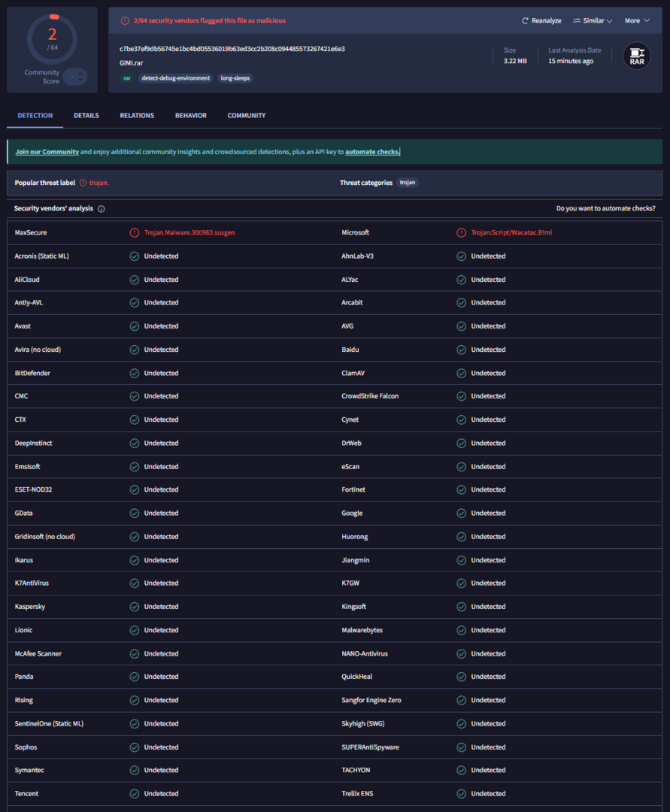The width and height of the screenshot is (670, 812).
Task: Click the 3.22 MB size value
Action: [x=515, y=61]
